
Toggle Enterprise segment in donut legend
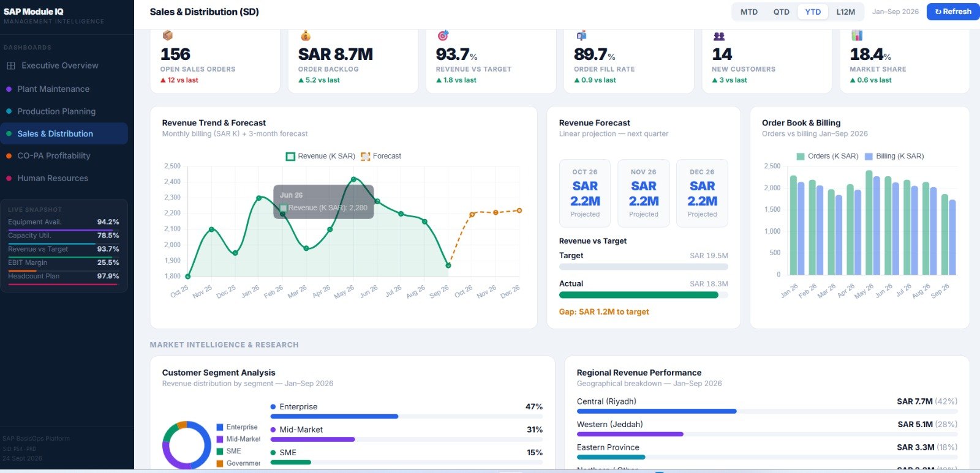click(237, 427)
